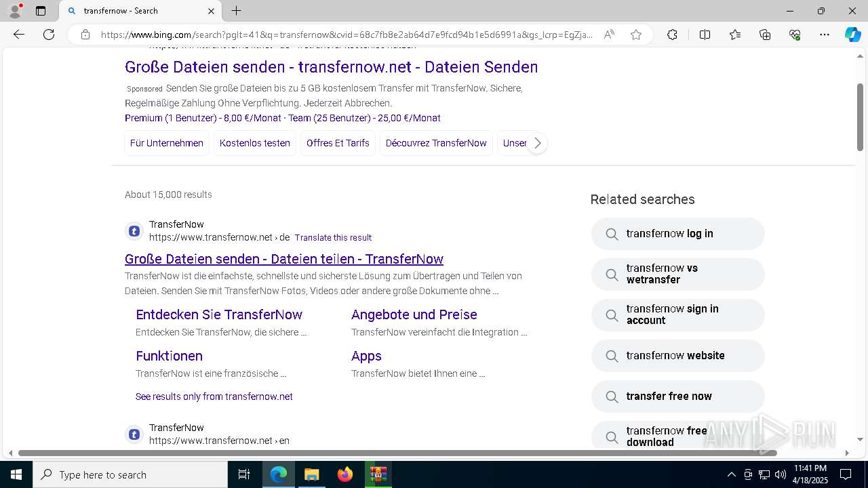Reload the page with the Refresh icon
Screen dimensions: 868x488
[x=49, y=35]
